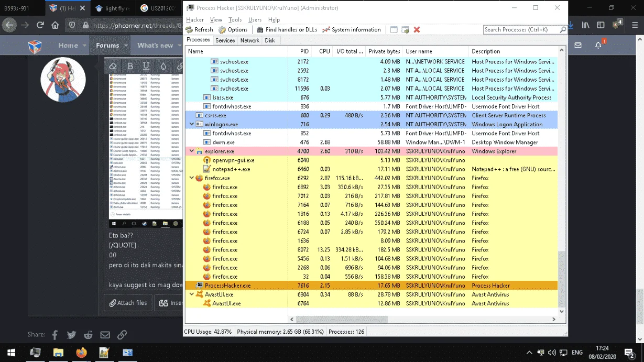Click the search magnifier icon in Process Hacker
Screen dimensions: 644x362
pyautogui.click(x=563, y=30)
